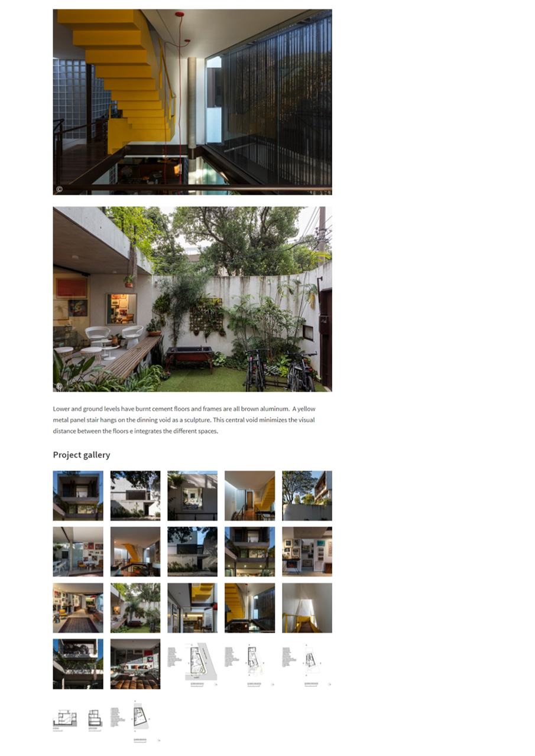Viewport: 535px width, 756px height.
Task: Click copyright icon on yellow staircase photo
Action: tap(59, 189)
